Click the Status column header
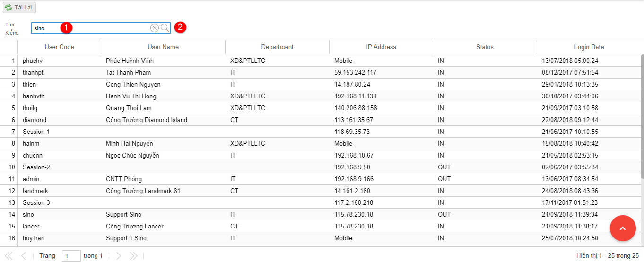The height and width of the screenshot is (263, 644). 485,47
